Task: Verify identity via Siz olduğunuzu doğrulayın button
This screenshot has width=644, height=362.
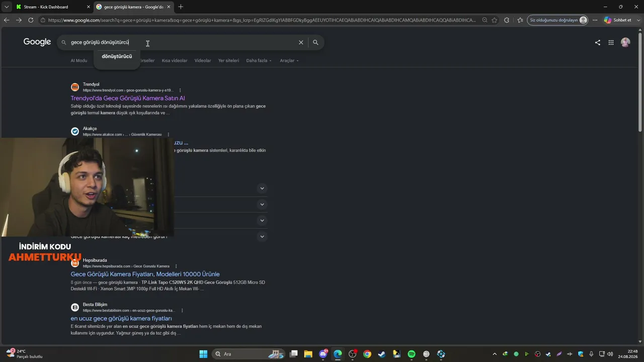Action: click(557, 20)
